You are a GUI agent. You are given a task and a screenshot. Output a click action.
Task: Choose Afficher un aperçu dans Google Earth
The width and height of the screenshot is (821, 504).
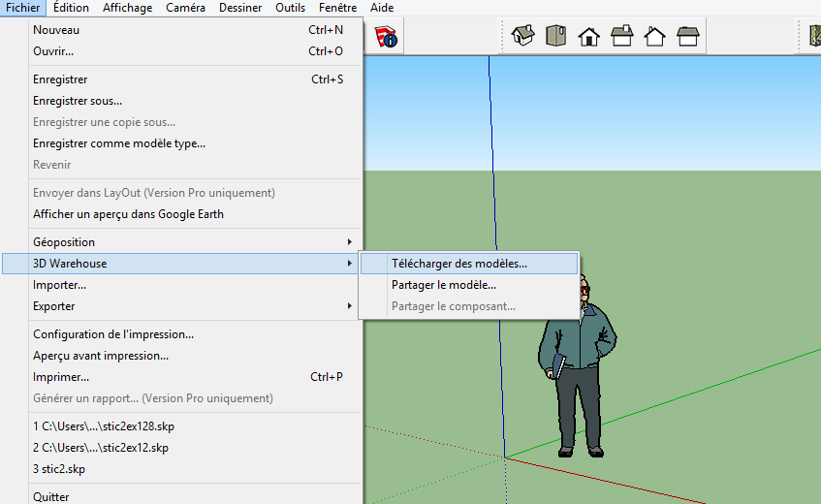182,214
